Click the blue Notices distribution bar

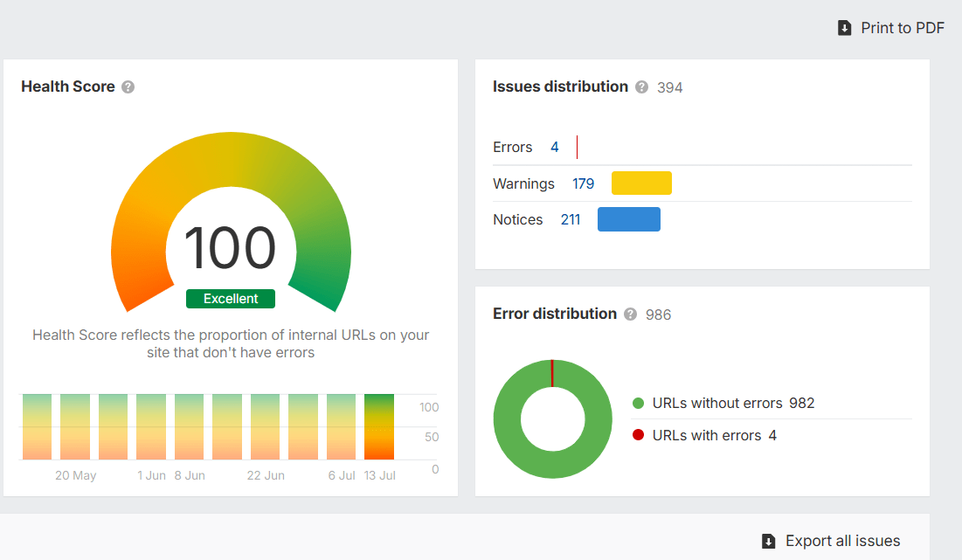tap(628, 218)
